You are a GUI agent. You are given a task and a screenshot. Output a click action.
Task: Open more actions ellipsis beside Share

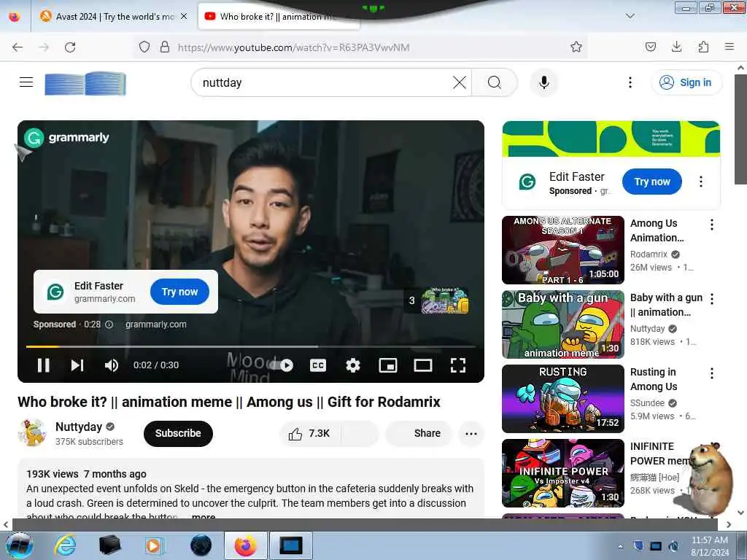point(471,433)
